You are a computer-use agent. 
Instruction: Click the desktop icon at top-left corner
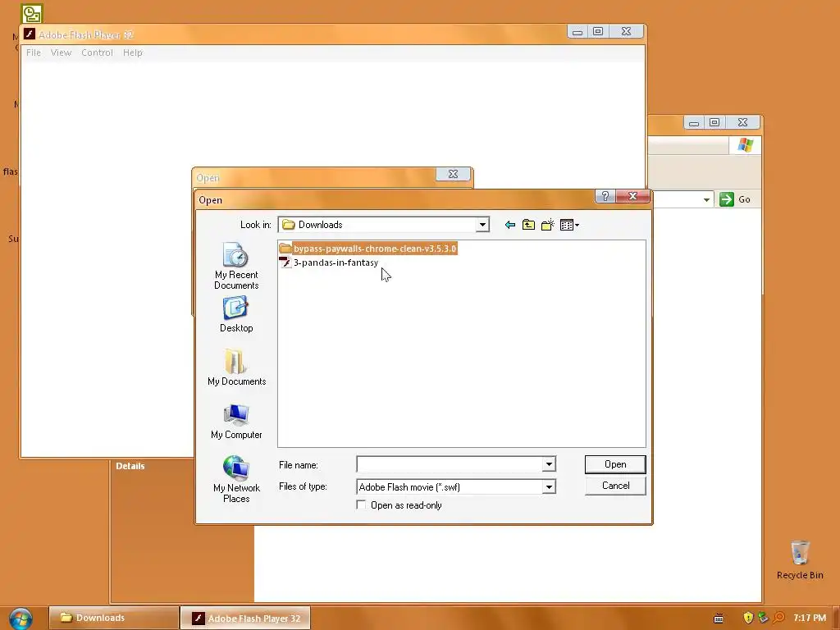click(32, 13)
